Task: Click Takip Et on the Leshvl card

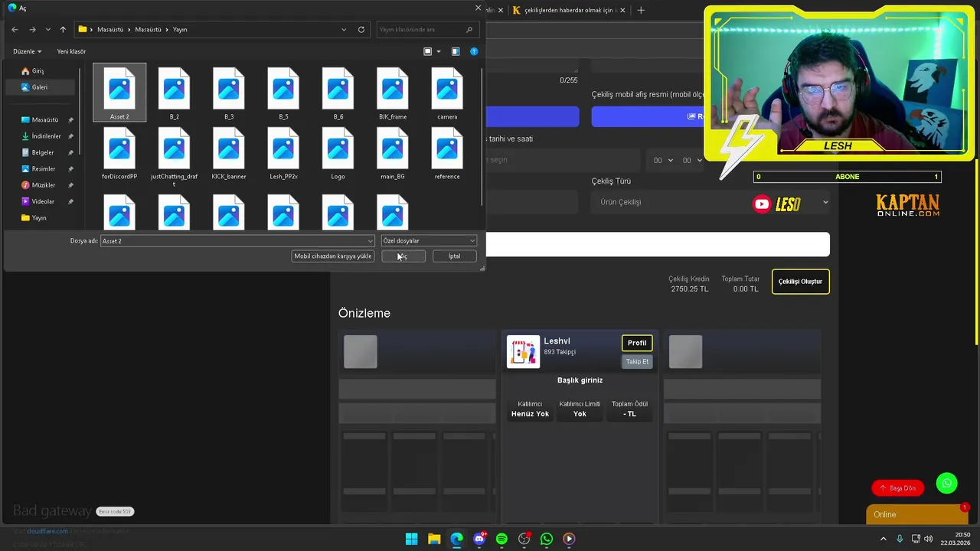Action: (637, 361)
